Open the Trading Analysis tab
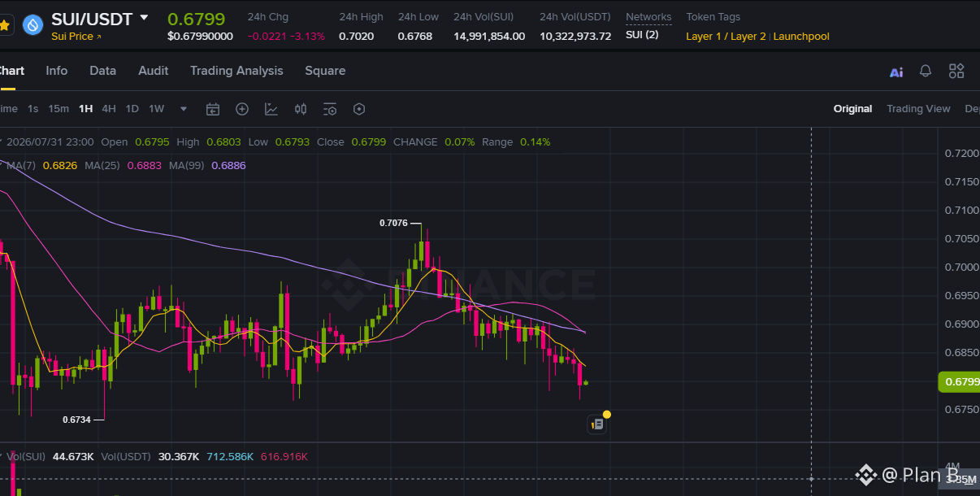This screenshot has width=980, height=496. (236, 71)
